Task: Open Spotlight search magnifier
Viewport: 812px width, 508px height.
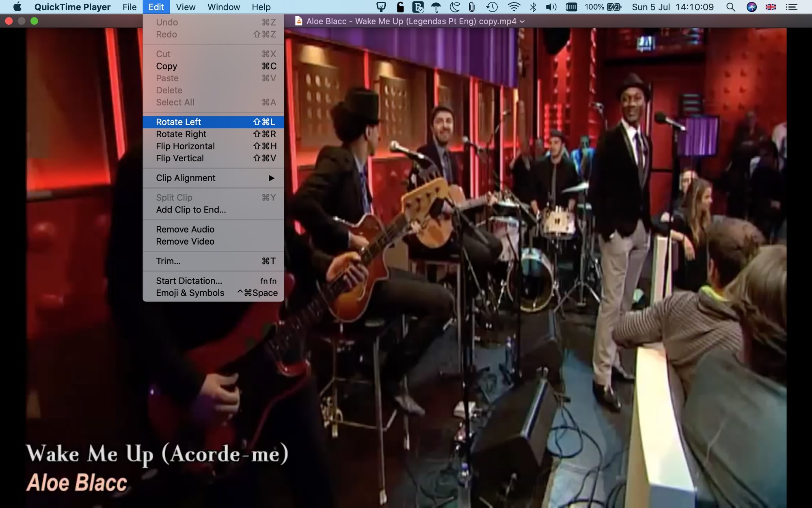Action: tap(731, 7)
